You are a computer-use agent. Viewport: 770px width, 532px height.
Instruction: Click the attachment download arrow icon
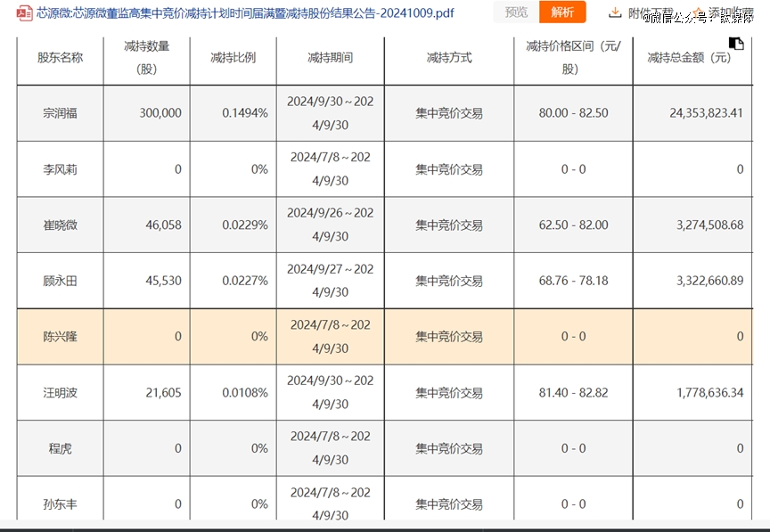pos(615,12)
